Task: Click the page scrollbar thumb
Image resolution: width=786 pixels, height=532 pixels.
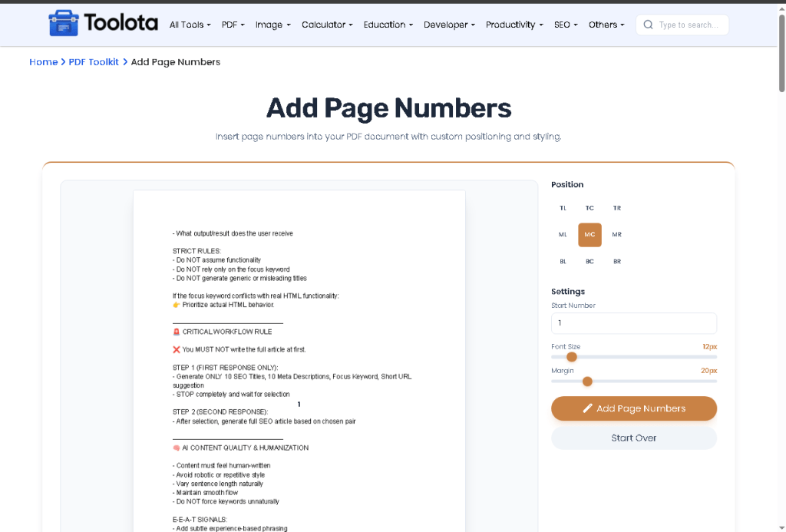Action: [x=781, y=53]
